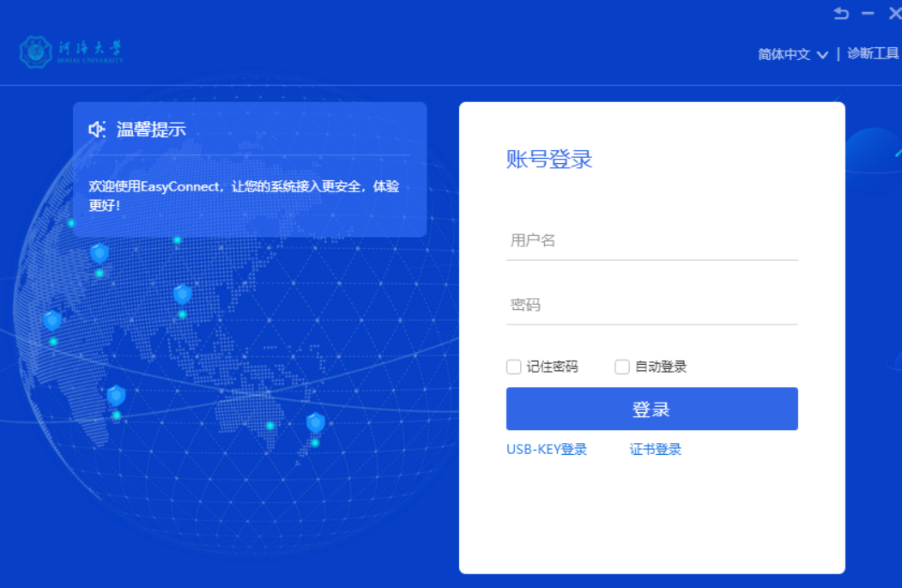The height and width of the screenshot is (588, 902).
Task: Switch to USB-KEY登录 method
Action: coord(547,449)
